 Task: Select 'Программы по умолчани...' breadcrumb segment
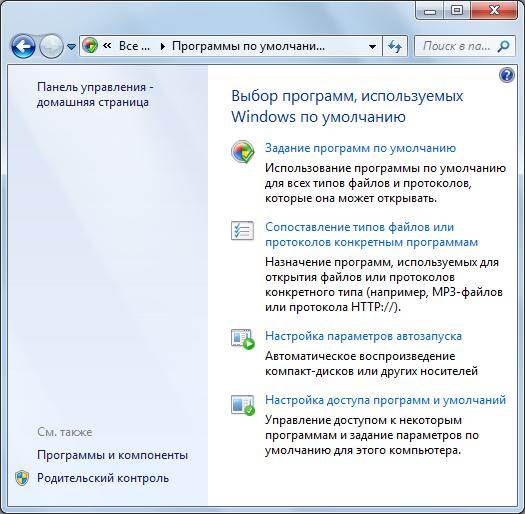248,46
